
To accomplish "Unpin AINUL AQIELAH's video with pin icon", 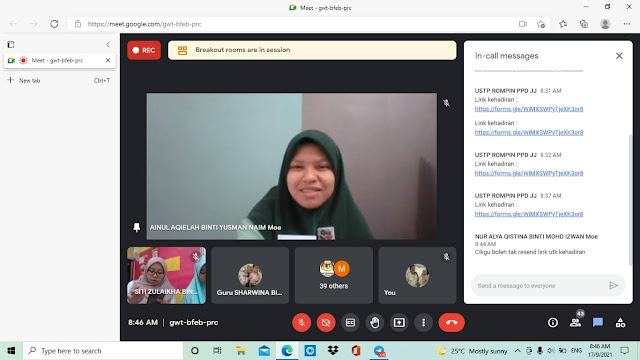I will [136, 227].
